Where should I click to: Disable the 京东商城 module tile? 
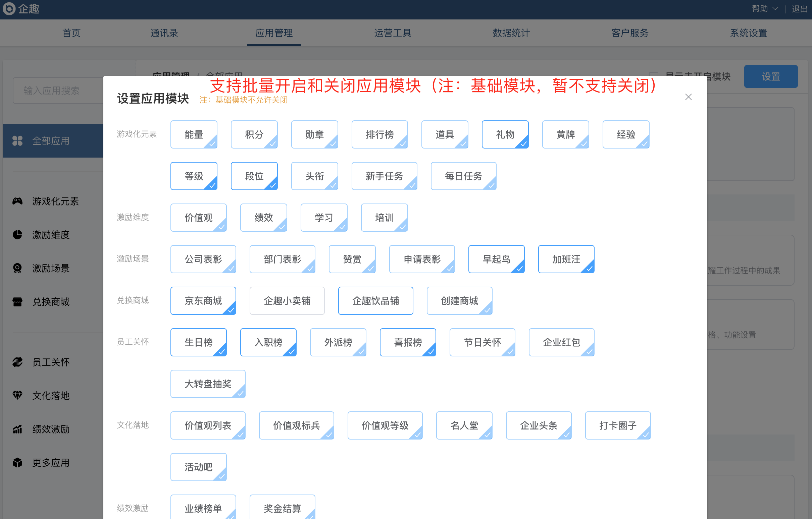[203, 301]
